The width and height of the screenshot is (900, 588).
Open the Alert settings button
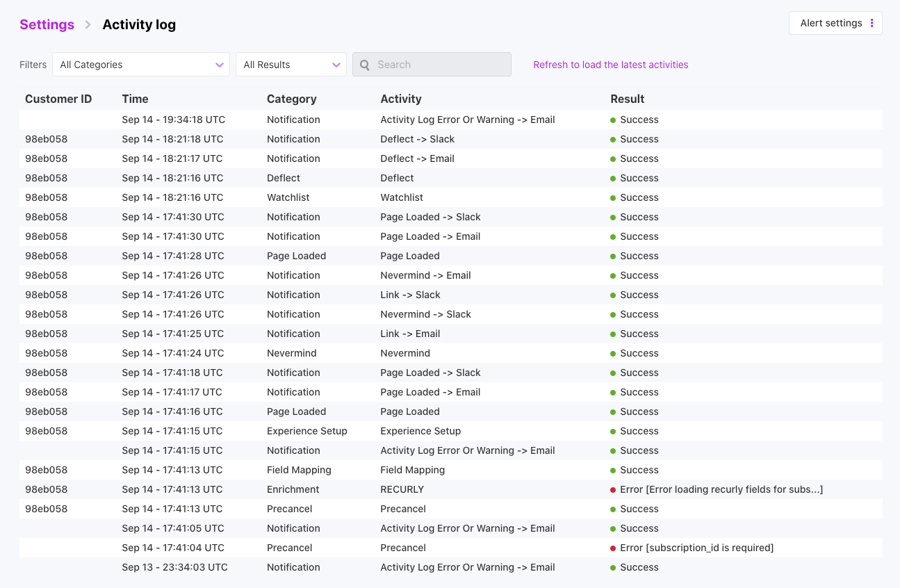pyautogui.click(x=831, y=22)
